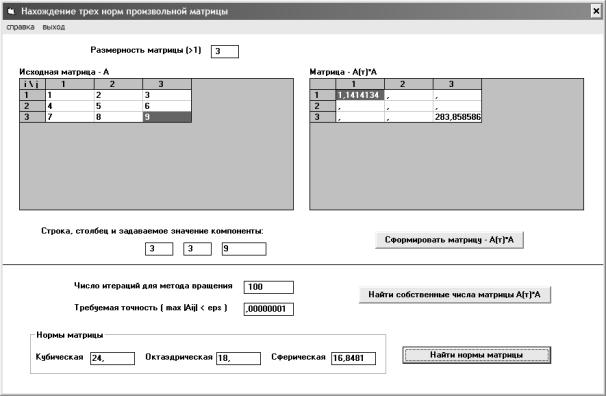Viewport: 606px width, 396px height.
Task: Select highlighted cell 9 in matrix A
Action: (x=167, y=117)
